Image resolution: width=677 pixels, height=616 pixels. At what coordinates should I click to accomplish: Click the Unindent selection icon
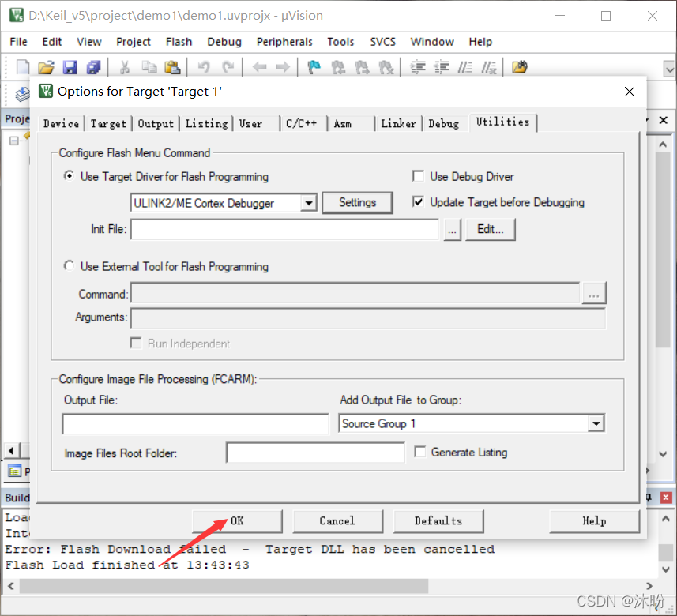click(x=442, y=67)
